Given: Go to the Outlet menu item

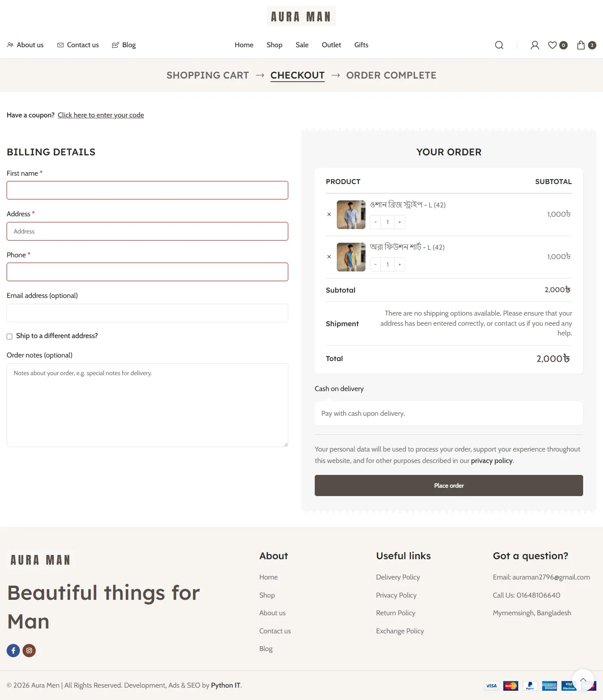Looking at the screenshot, I should point(332,45).
